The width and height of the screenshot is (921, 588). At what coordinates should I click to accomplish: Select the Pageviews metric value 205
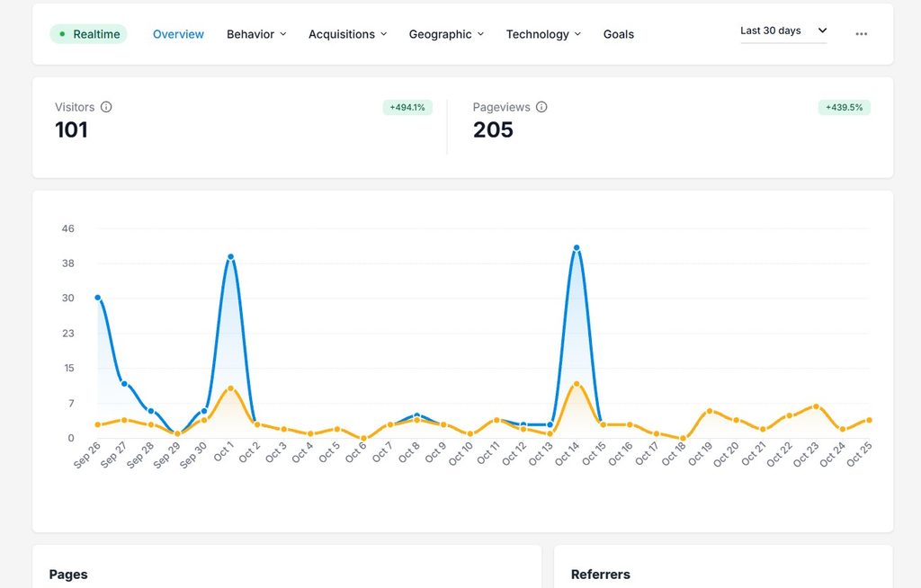(x=493, y=129)
